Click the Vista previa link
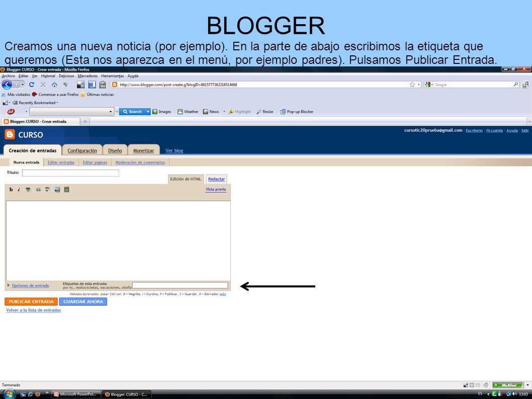 point(216,190)
